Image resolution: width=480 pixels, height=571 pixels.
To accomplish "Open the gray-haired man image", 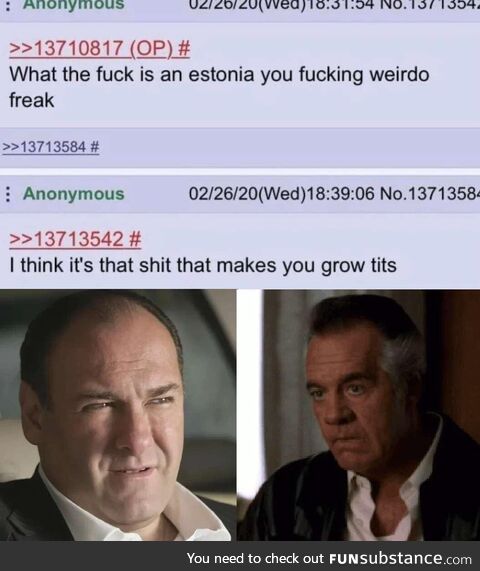I will tap(359, 415).
